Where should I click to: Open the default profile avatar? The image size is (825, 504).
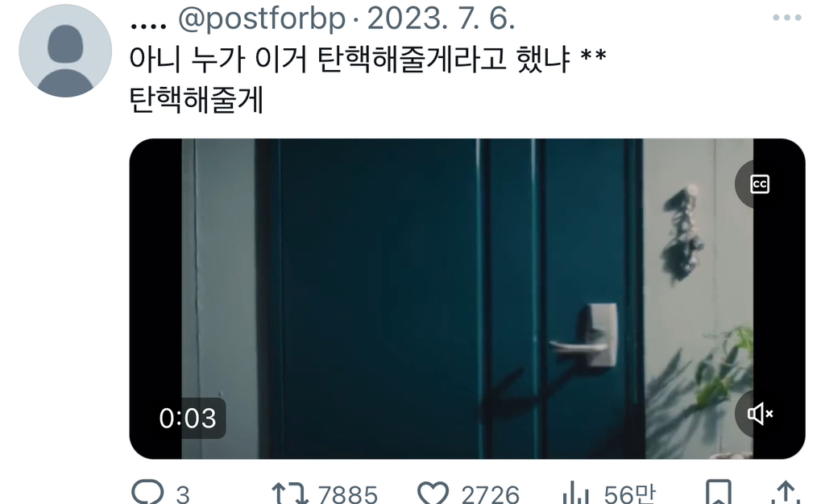click(x=65, y=51)
